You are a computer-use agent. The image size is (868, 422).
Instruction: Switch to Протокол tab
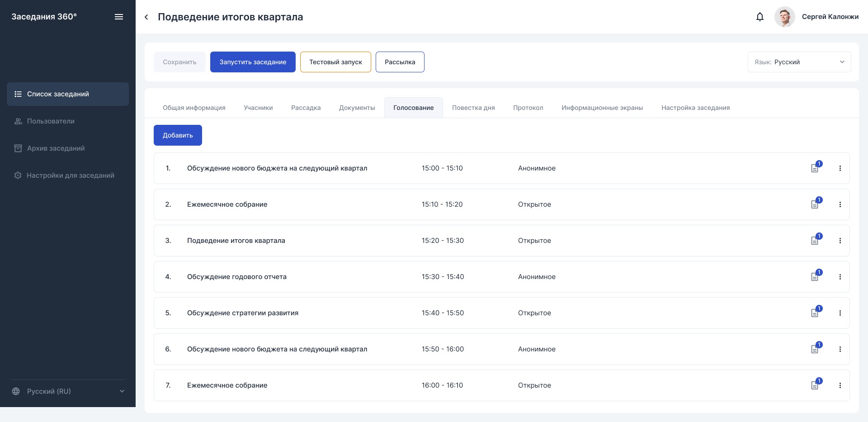click(528, 108)
